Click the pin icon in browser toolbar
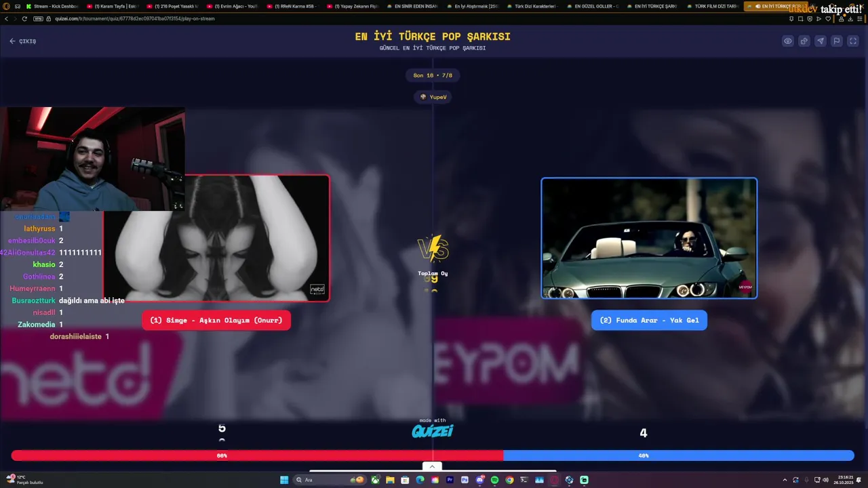 click(791, 19)
